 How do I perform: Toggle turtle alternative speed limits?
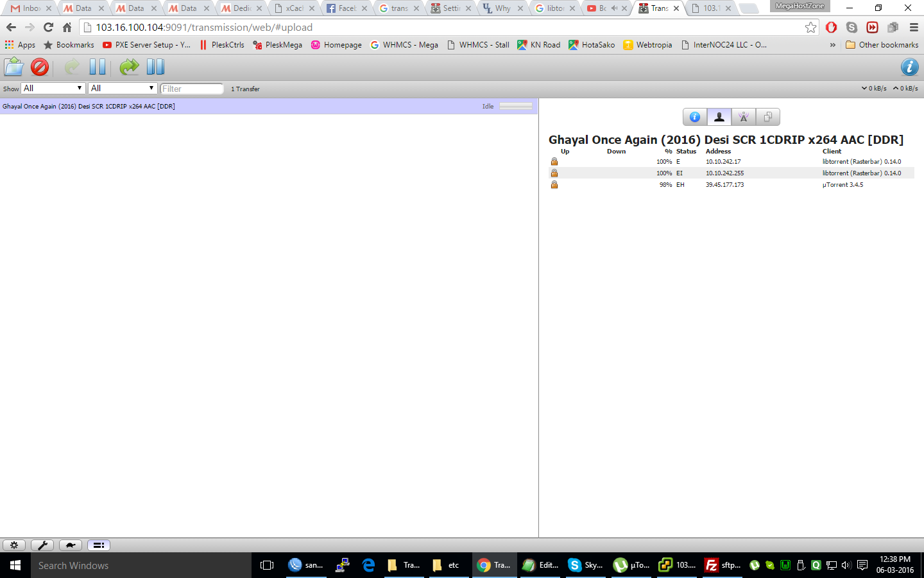pyautogui.click(x=71, y=545)
